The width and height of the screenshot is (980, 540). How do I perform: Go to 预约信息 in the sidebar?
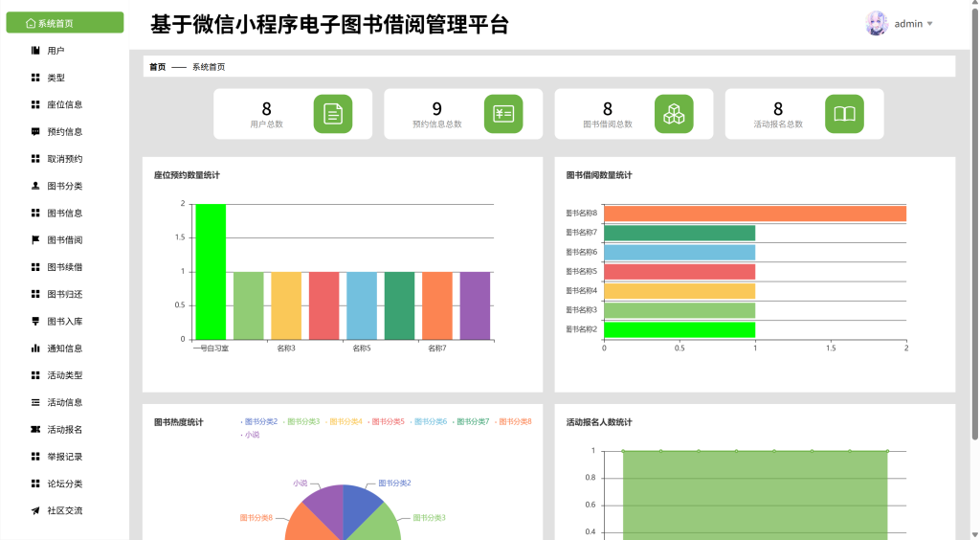(65, 132)
